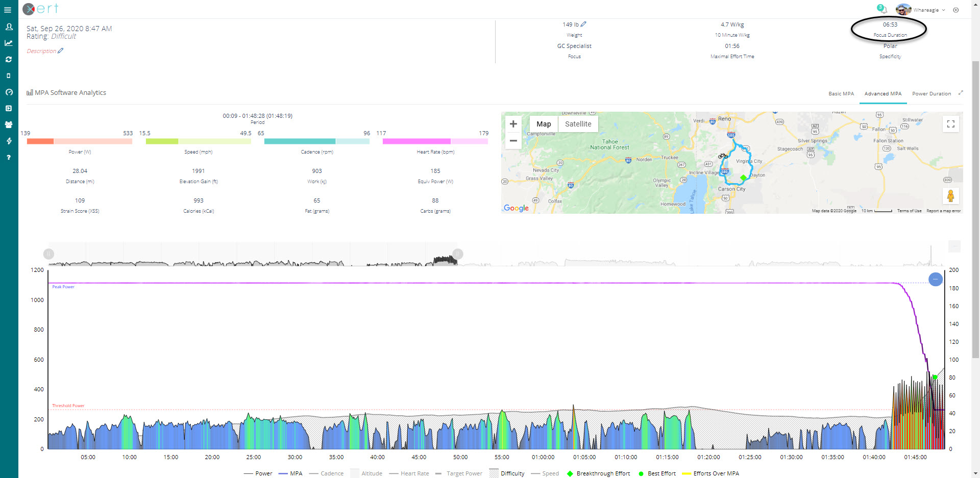Viewport: 980px width, 478px height.
Task: Open the Power Duration tab
Action: coord(932,93)
